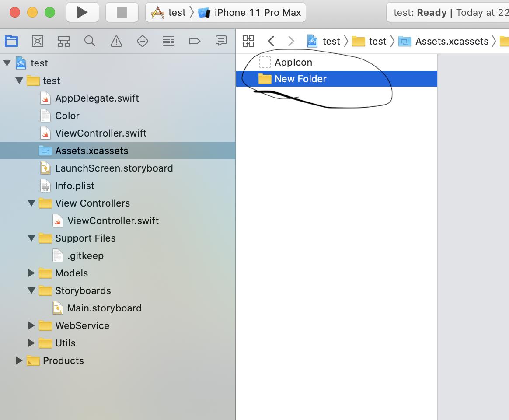
Task: Open the .gitkeep file
Action: click(x=118, y=256)
